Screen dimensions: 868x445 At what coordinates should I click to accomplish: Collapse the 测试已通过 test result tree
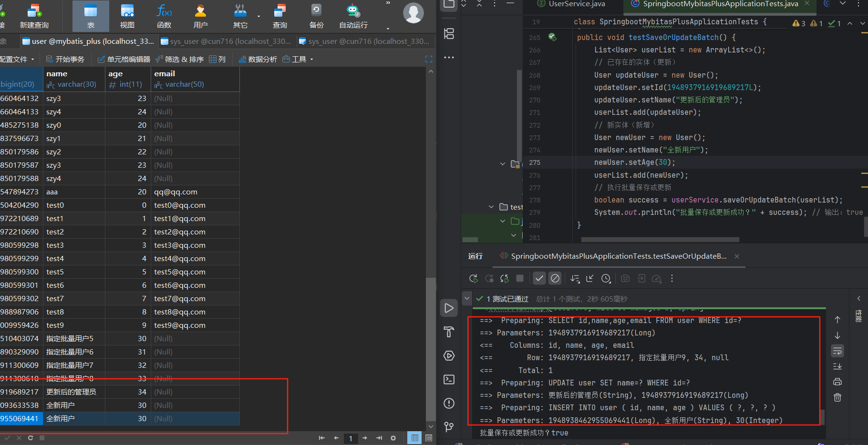point(467,298)
